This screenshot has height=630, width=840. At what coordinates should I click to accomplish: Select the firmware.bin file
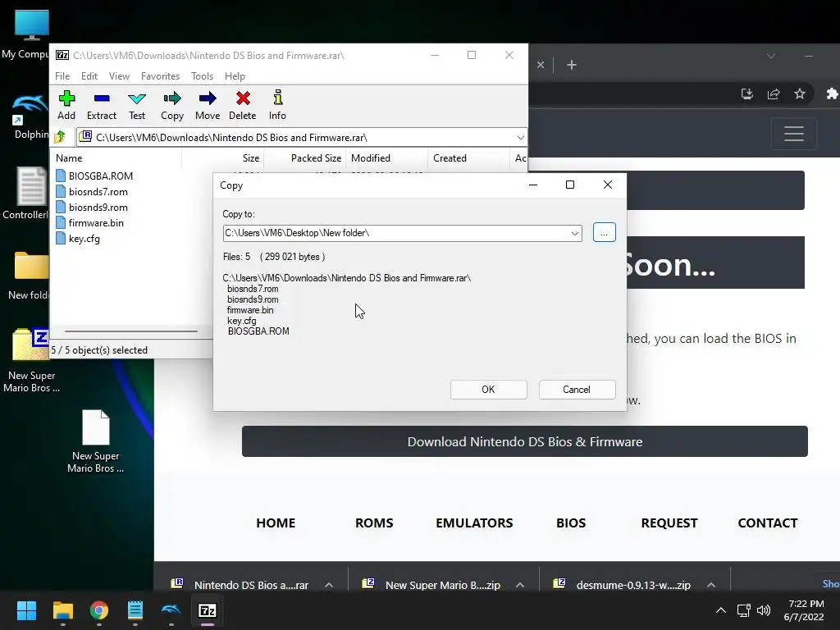(89, 222)
